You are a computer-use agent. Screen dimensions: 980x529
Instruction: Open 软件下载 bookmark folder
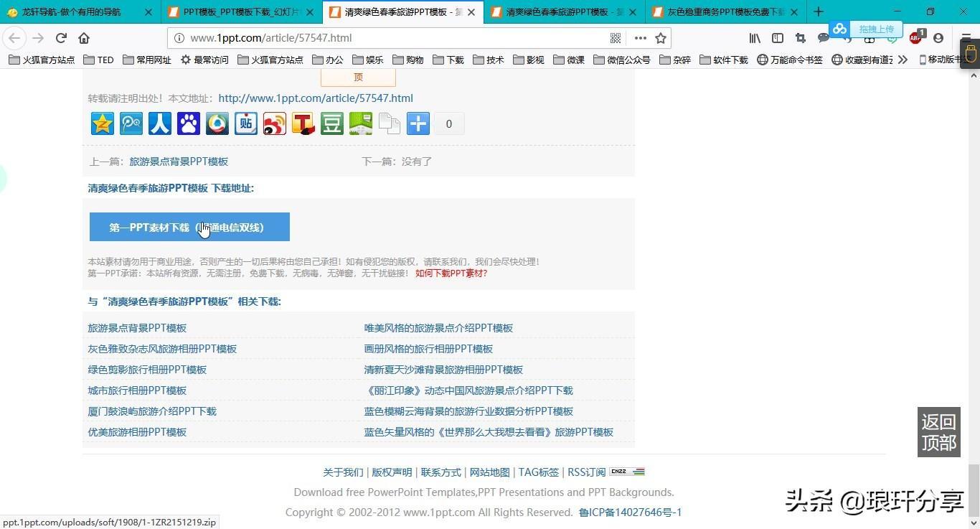click(723, 60)
